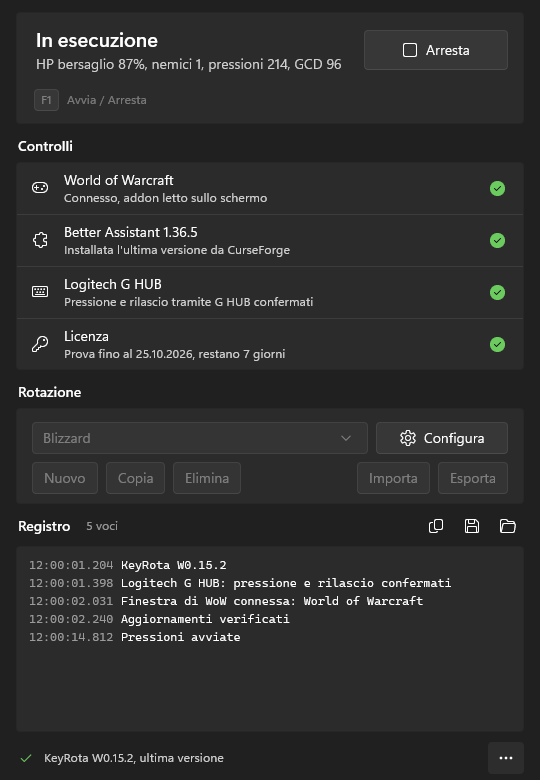Click the green checkmark for Licenza

(x=497, y=344)
